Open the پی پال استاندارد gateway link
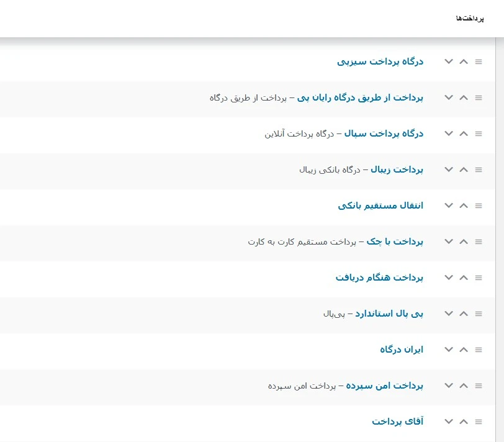The width and height of the screenshot is (504, 442). (389, 313)
